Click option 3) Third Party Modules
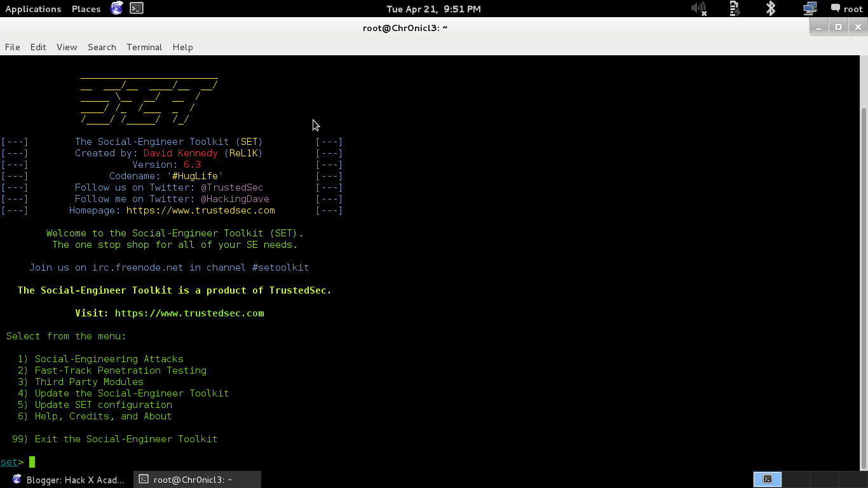Screen dimensions: 868x488 [81, 382]
